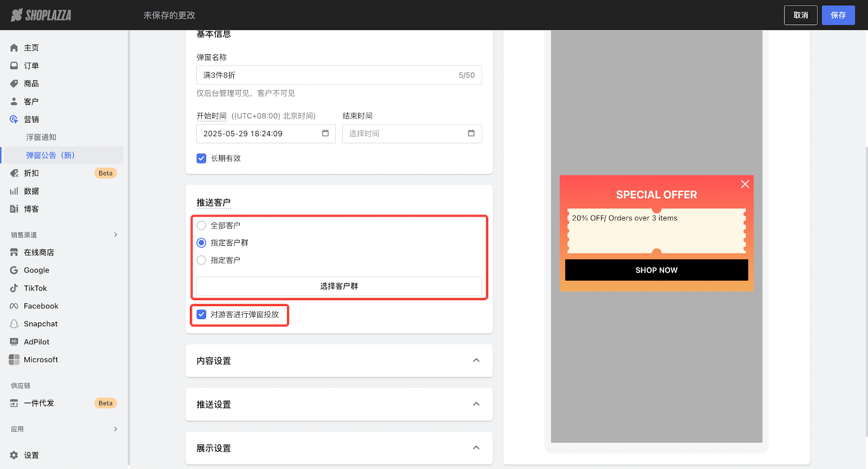Choose the 指定客户 radio button

(201, 261)
